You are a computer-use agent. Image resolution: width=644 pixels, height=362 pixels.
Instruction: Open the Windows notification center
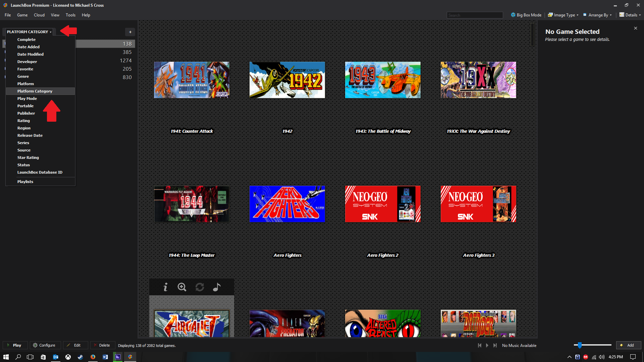coord(633,357)
